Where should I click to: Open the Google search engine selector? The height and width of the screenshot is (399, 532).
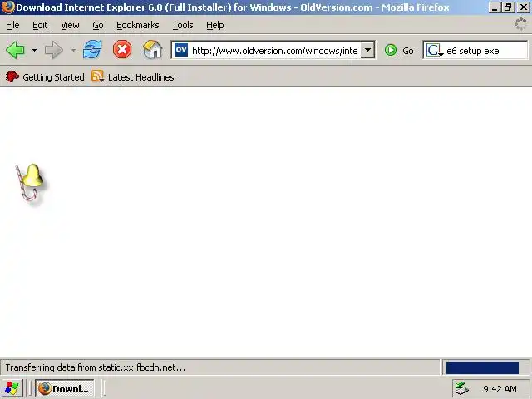point(434,51)
